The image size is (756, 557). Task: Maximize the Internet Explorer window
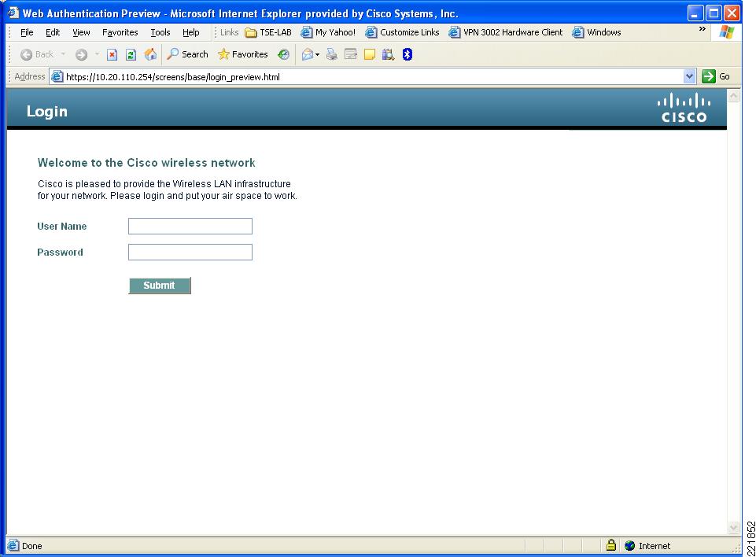coord(714,13)
